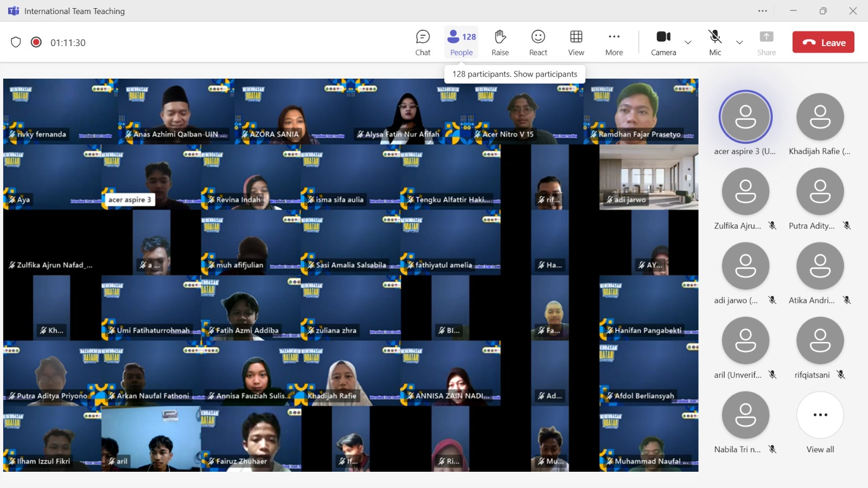Click the shield privacy icon

16,42
